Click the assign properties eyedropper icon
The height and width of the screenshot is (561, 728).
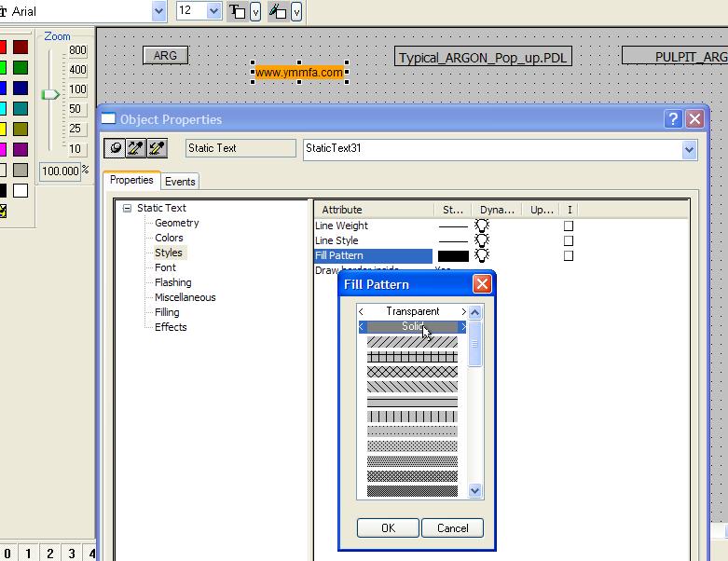pyautogui.click(x=157, y=148)
